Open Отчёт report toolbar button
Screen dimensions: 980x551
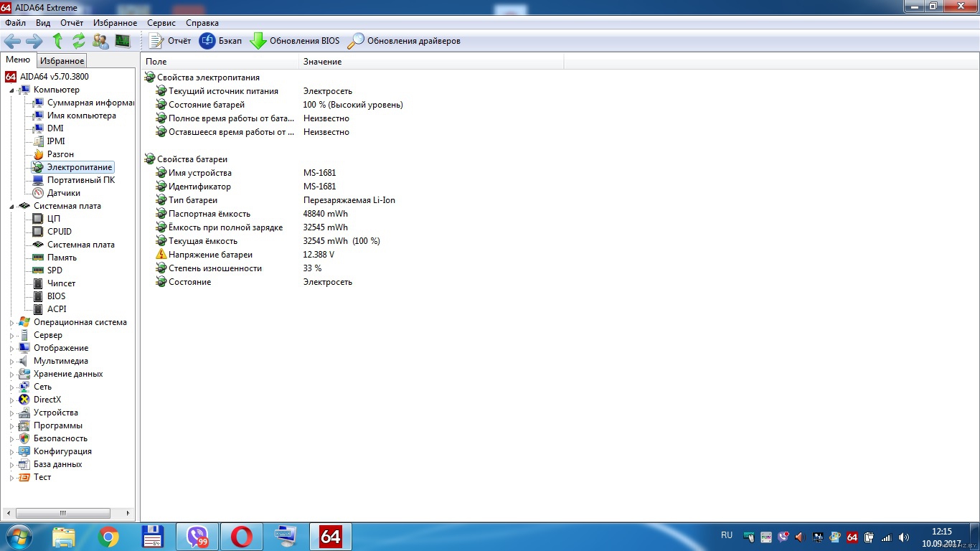[x=170, y=41]
